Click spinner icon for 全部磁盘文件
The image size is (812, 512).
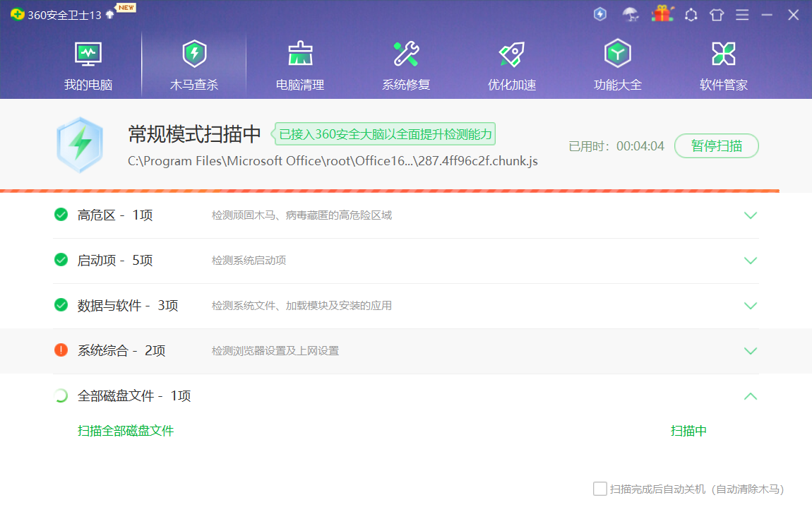coord(61,395)
